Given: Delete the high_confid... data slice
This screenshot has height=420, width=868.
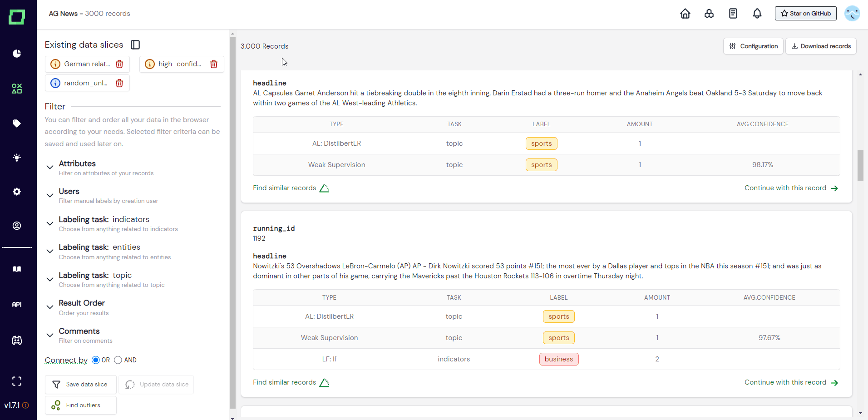Looking at the screenshot, I should tap(214, 64).
